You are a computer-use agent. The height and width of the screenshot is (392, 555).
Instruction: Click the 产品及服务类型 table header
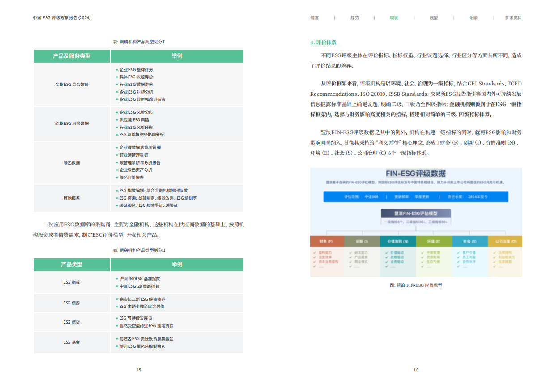(72, 56)
